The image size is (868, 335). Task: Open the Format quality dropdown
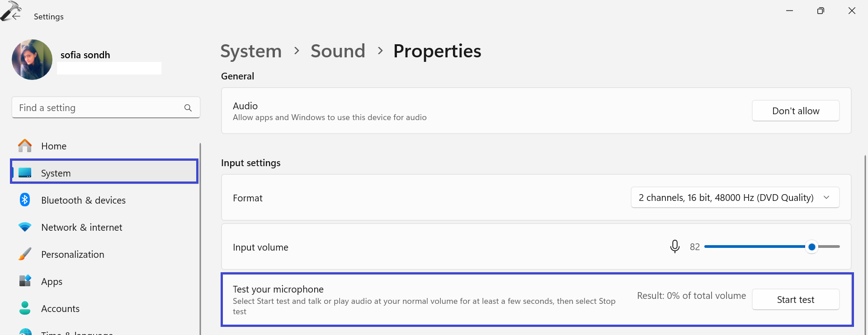[726, 198]
